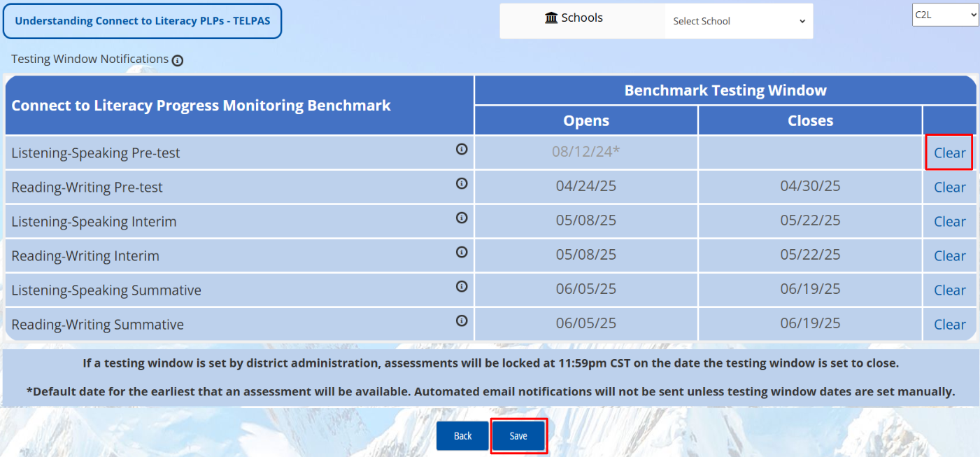Screen dimensions: 980x457
Task: Go Back using the Back button
Action: [462, 436]
